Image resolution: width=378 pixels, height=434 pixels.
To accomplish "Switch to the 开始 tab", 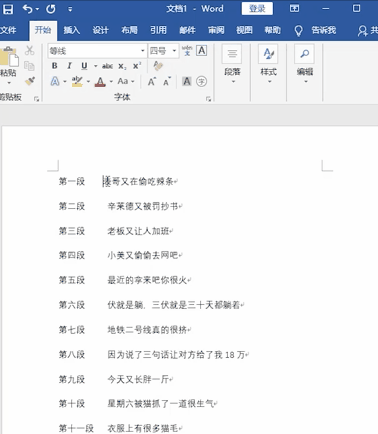I will (x=43, y=30).
